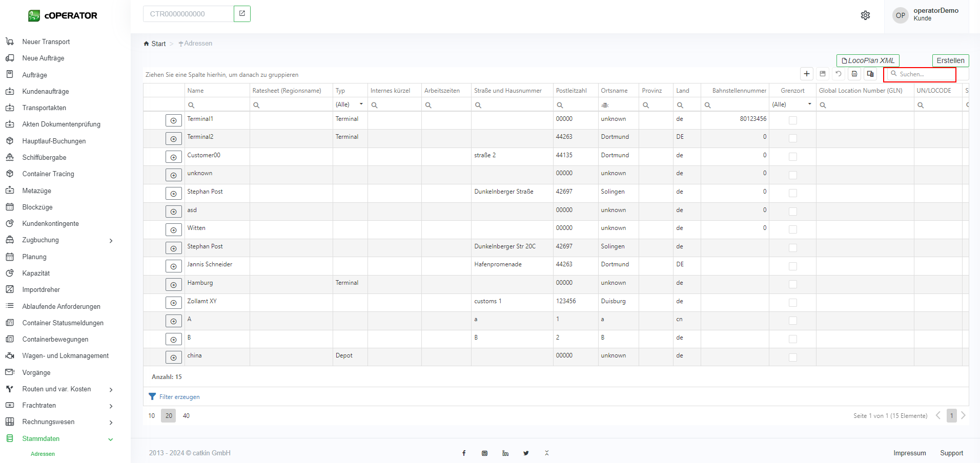Click the plus icon to add a row
Screen dimensions: 980x463
pos(806,74)
